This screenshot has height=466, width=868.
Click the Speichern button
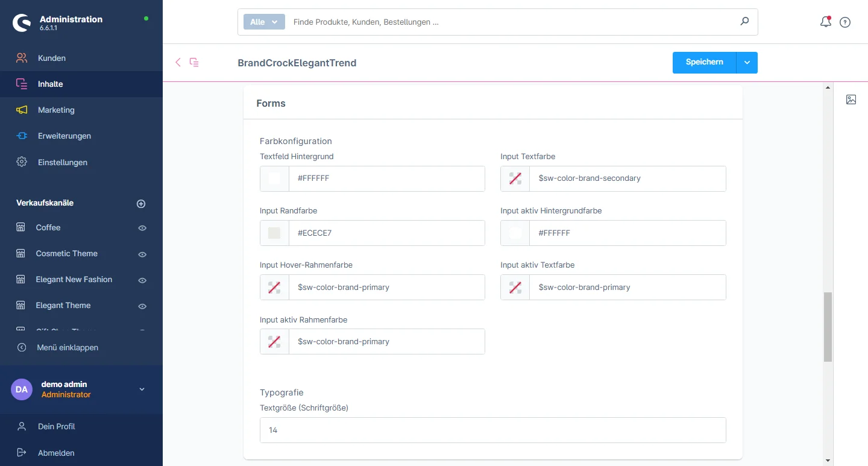pos(704,63)
